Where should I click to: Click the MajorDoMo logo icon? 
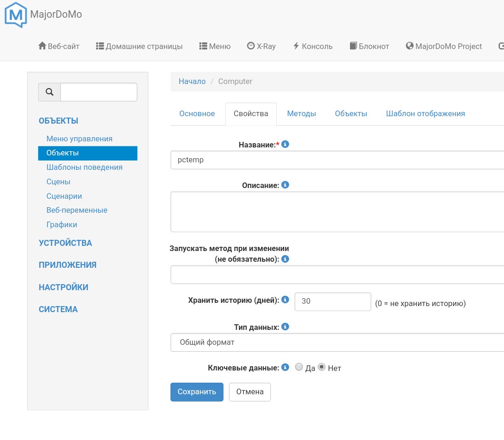click(15, 14)
